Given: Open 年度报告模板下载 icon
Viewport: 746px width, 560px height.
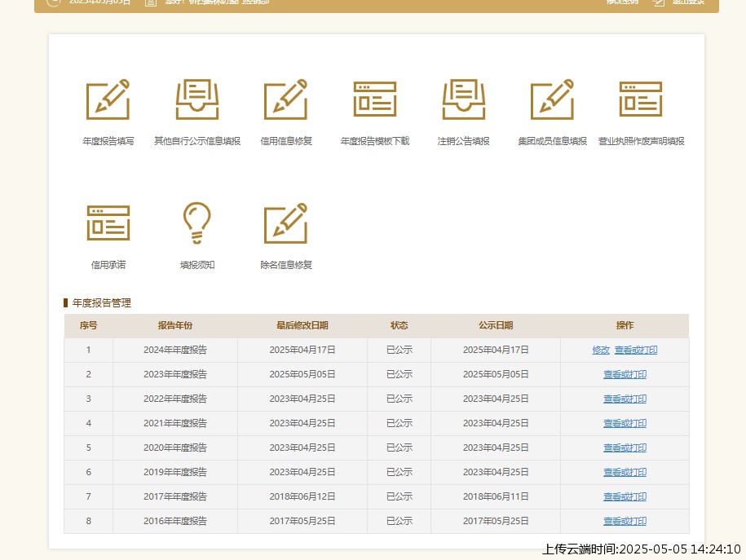Looking at the screenshot, I should tap(375, 99).
